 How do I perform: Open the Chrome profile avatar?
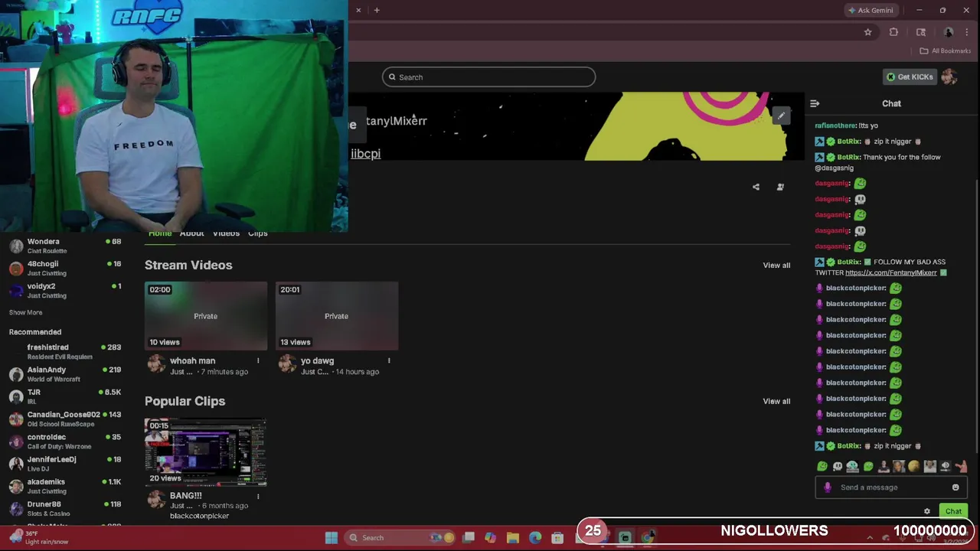click(x=949, y=32)
